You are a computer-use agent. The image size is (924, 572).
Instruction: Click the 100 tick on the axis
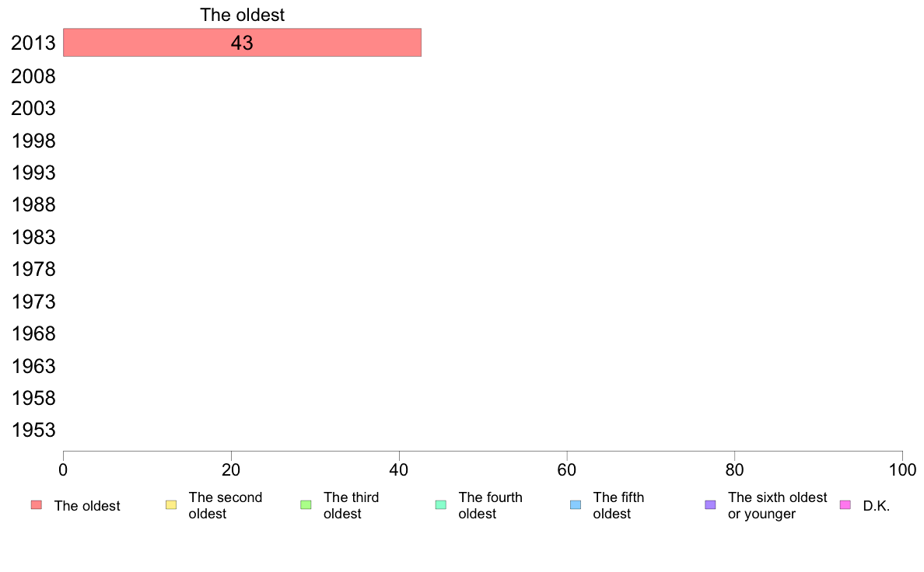(902, 469)
